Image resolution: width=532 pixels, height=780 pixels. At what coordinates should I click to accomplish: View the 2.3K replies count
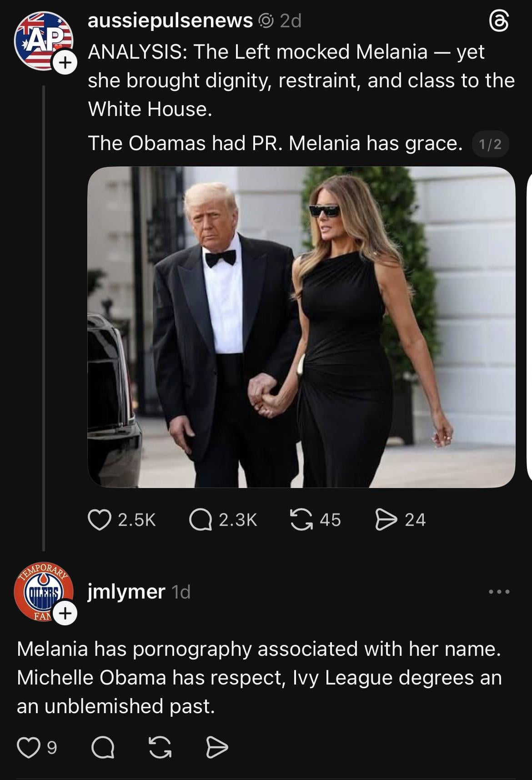pyautogui.click(x=238, y=520)
